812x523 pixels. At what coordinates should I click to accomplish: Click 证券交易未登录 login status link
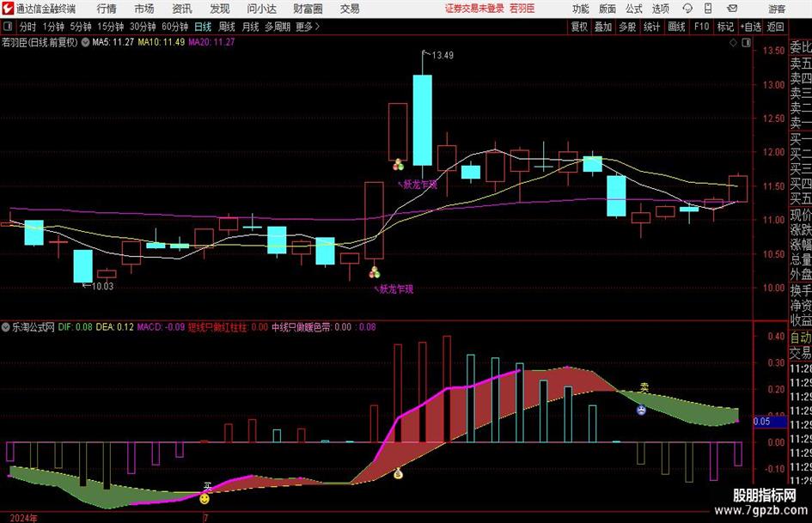pyautogui.click(x=474, y=9)
